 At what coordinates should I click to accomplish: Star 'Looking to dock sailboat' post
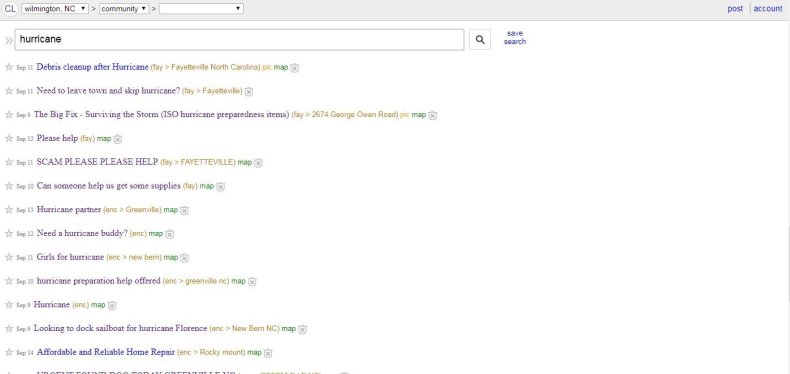9,329
